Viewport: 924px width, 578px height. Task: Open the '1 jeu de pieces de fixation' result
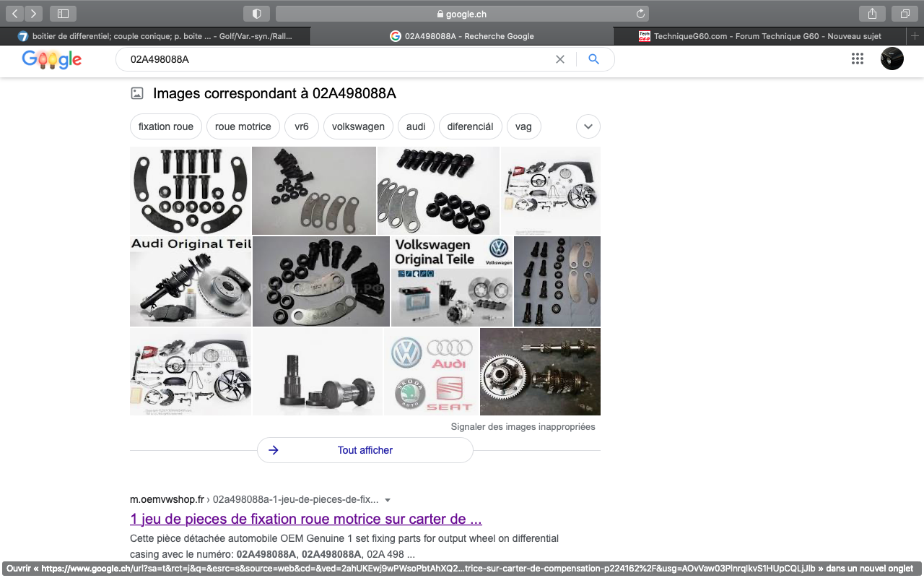click(306, 519)
